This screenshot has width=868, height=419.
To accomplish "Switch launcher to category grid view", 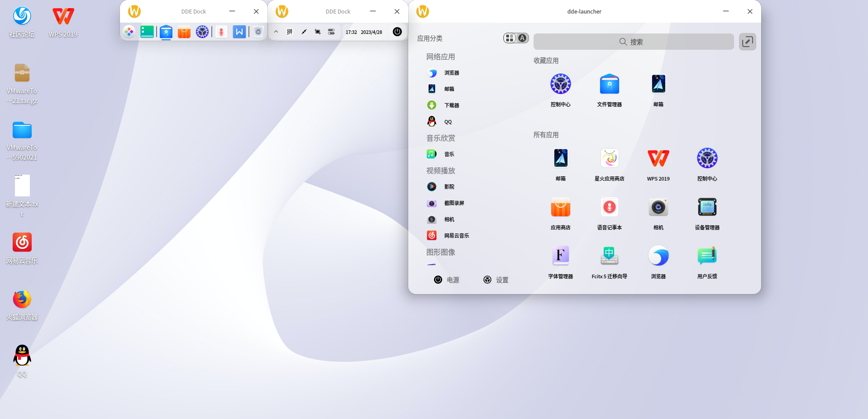I will coord(510,38).
